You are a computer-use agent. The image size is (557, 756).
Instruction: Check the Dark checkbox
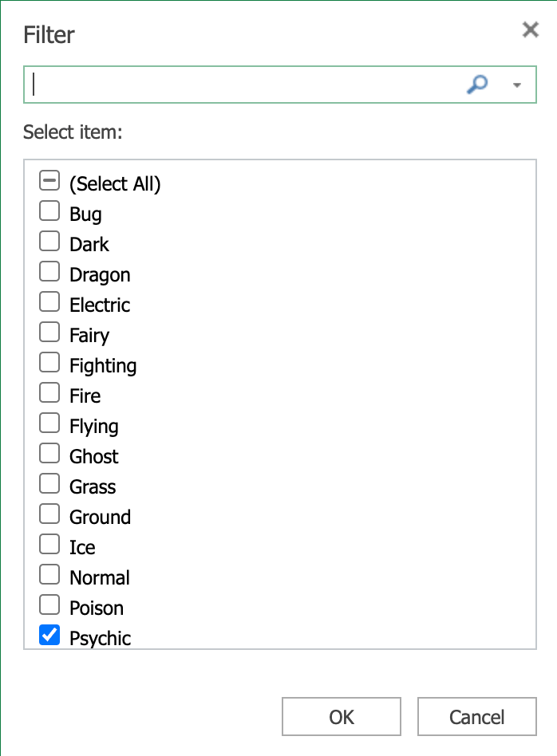pyautogui.click(x=49, y=241)
